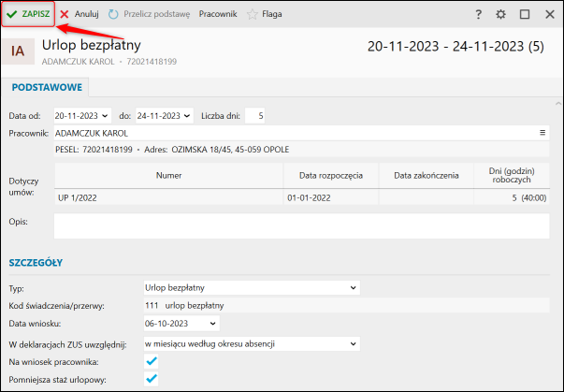Image resolution: width=564 pixels, height=392 pixels.
Task: Click the 01-01-2022 start date cell
Action: tap(331, 197)
